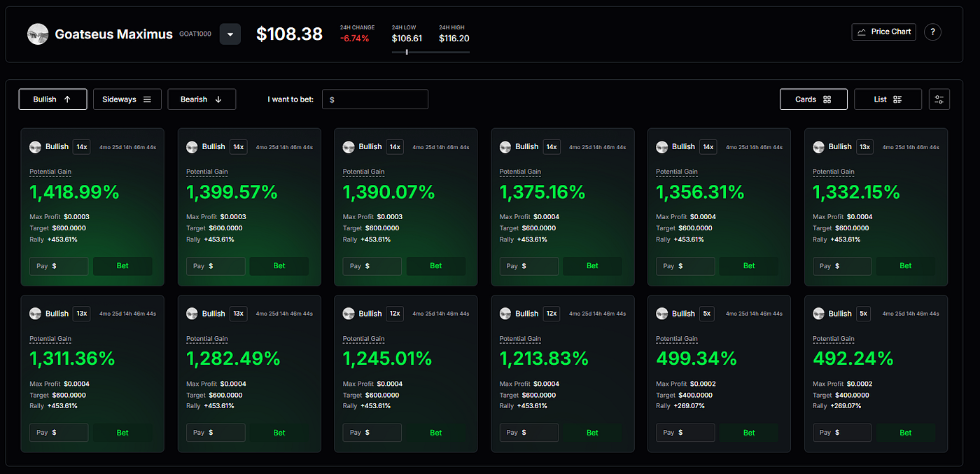
Task: Click Bet on the 492.24% card
Action: [906, 433]
